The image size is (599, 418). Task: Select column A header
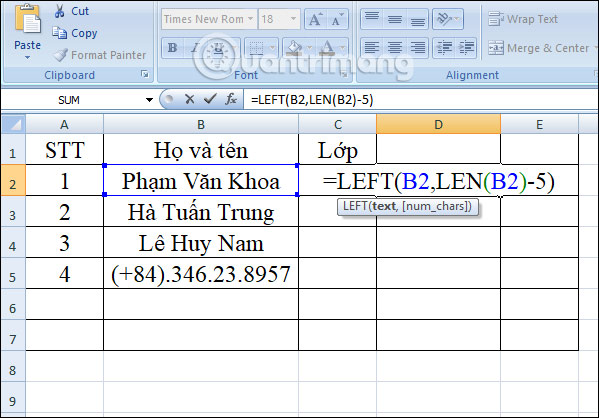pos(64,125)
